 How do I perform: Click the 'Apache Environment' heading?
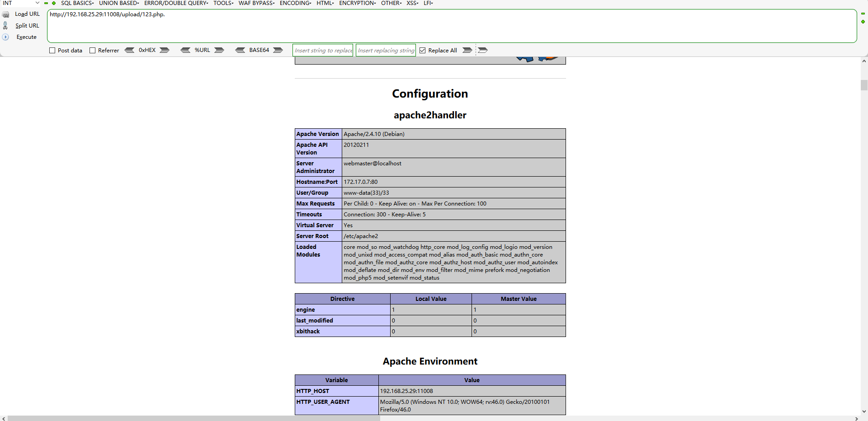[430, 361]
